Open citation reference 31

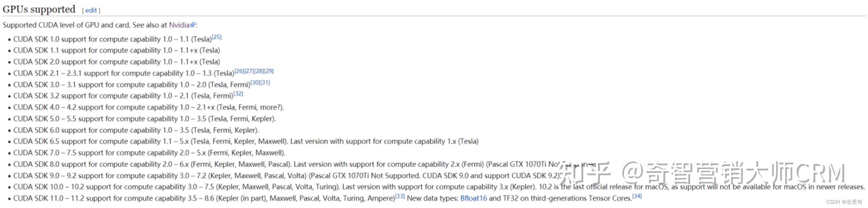(x=265, y=82)
